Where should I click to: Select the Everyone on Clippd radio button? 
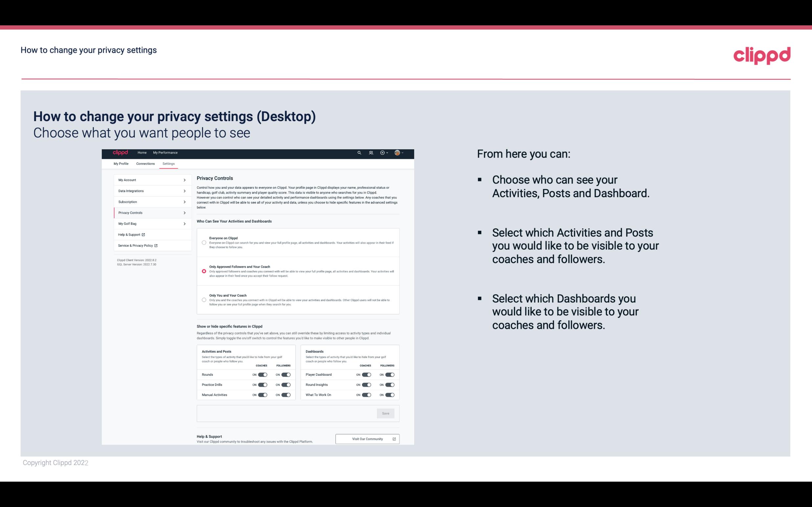tap(203, 243)
